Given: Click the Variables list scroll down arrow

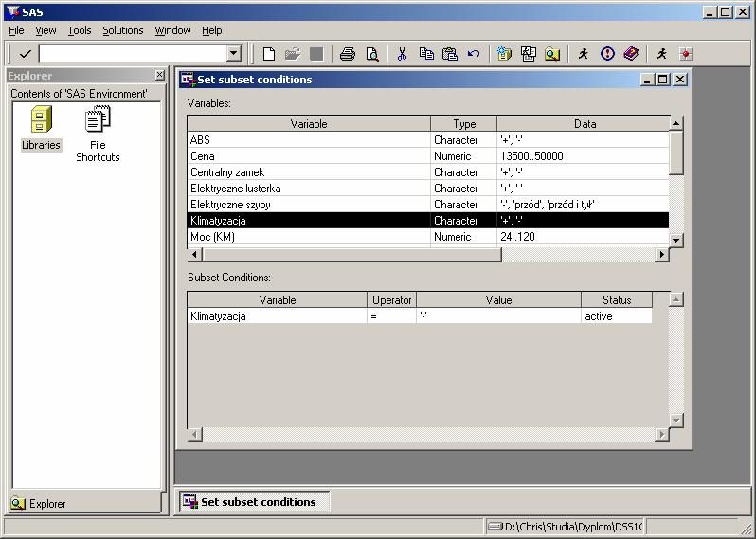Looking at the screenshot, I should pyautogui.click(x=676, y=240).
